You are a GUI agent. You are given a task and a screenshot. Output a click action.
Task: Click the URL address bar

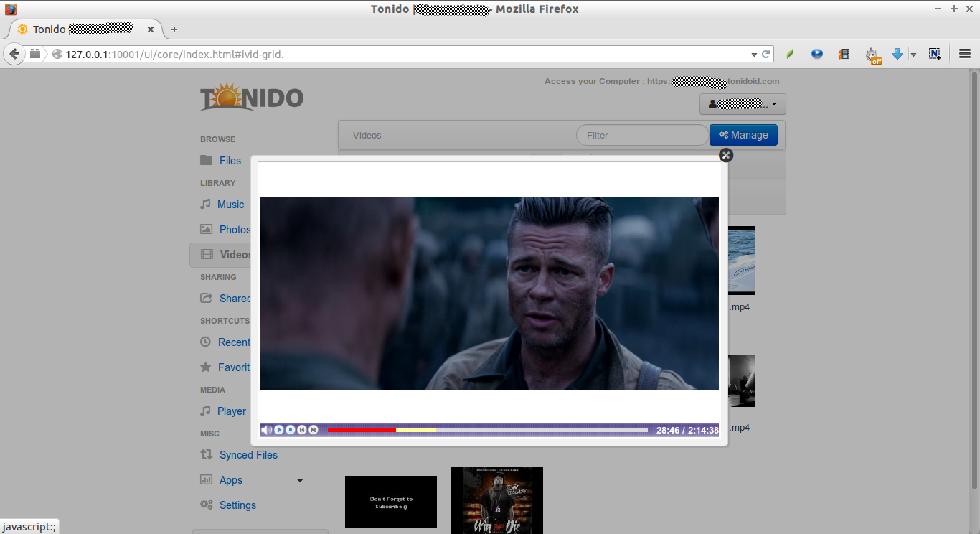[402, 54]
